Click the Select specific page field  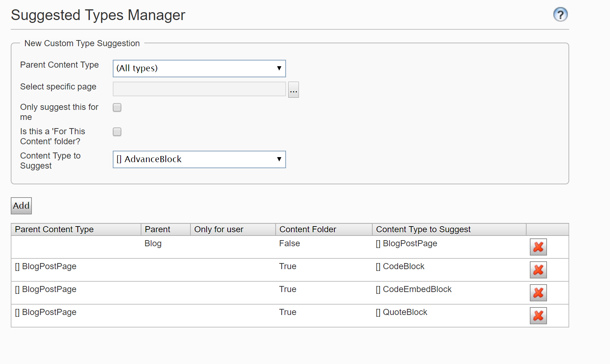click(x=199, y=89)
